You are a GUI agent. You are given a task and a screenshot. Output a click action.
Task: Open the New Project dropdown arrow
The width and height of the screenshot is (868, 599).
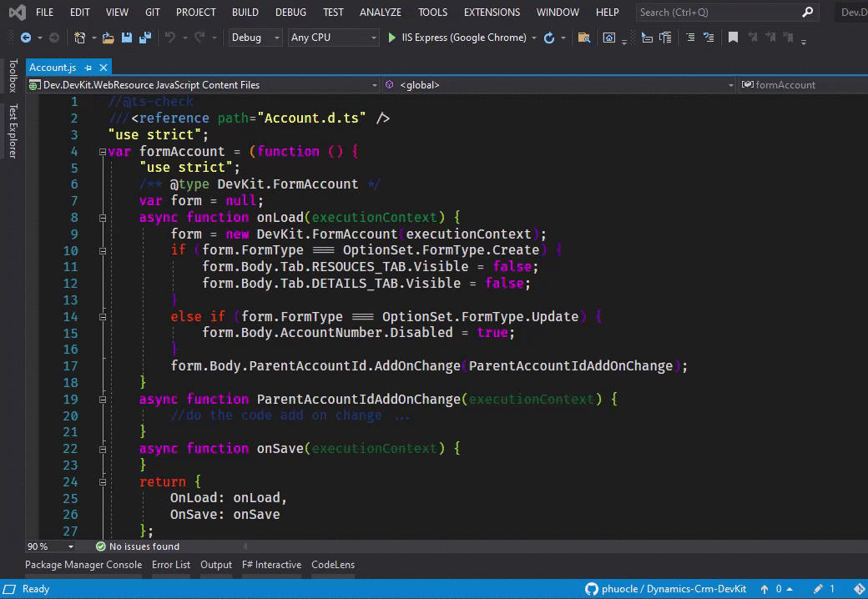point(94,38)
